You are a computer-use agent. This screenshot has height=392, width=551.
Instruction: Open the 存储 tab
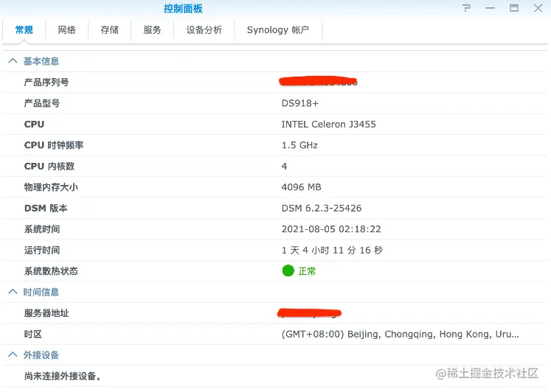tap(110, 30)
